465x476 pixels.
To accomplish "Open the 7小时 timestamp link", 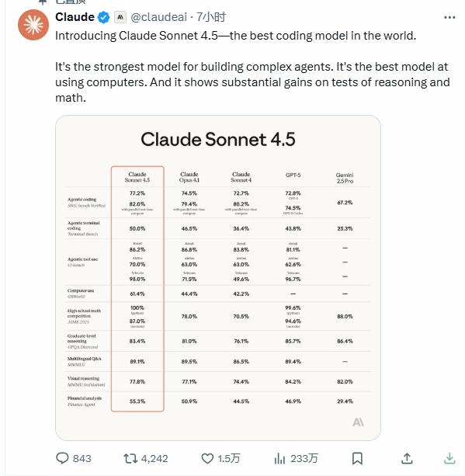I will tap(211, 17).
